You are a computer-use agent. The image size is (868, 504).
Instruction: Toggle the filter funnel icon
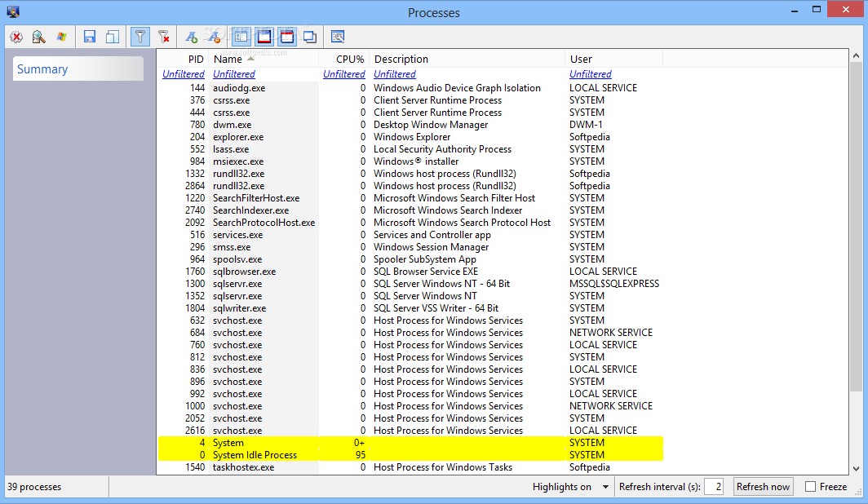pos(140,37)
